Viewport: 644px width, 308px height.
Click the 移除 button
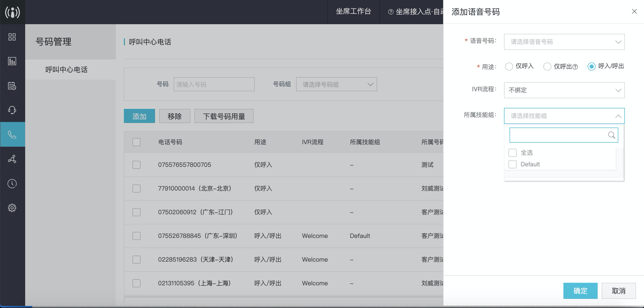pos(175,116)
